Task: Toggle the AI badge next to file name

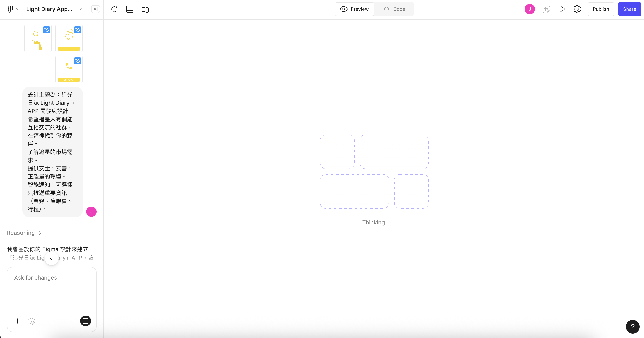Action: click(x=95, y=9)
